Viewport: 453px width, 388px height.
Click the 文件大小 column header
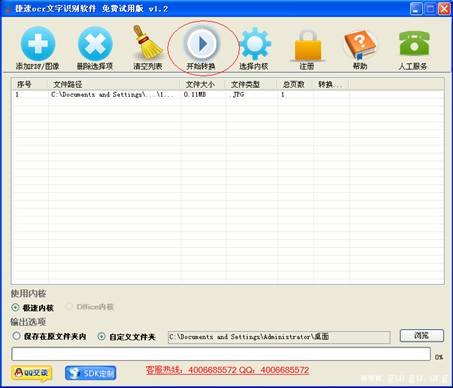pos(203,84)
